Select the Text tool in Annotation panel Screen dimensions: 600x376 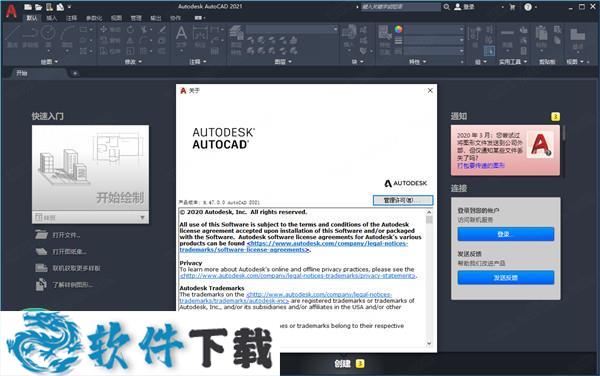tap(181, 37)
